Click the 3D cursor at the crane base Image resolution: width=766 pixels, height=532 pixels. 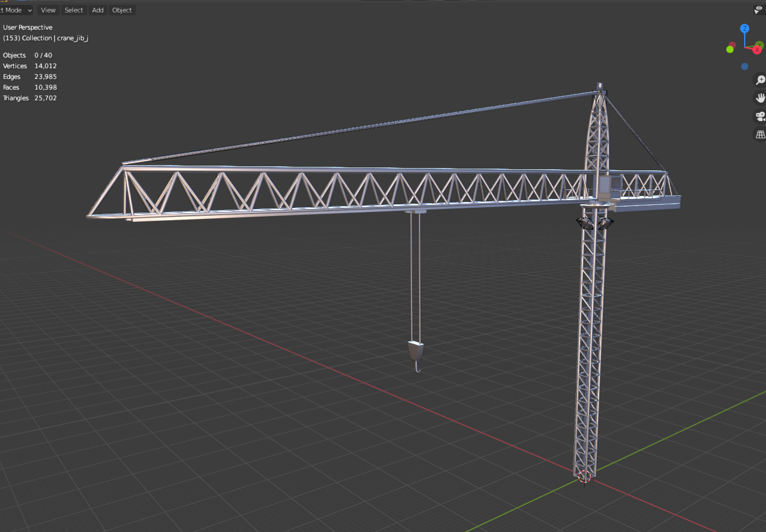(x=584, y=477)
